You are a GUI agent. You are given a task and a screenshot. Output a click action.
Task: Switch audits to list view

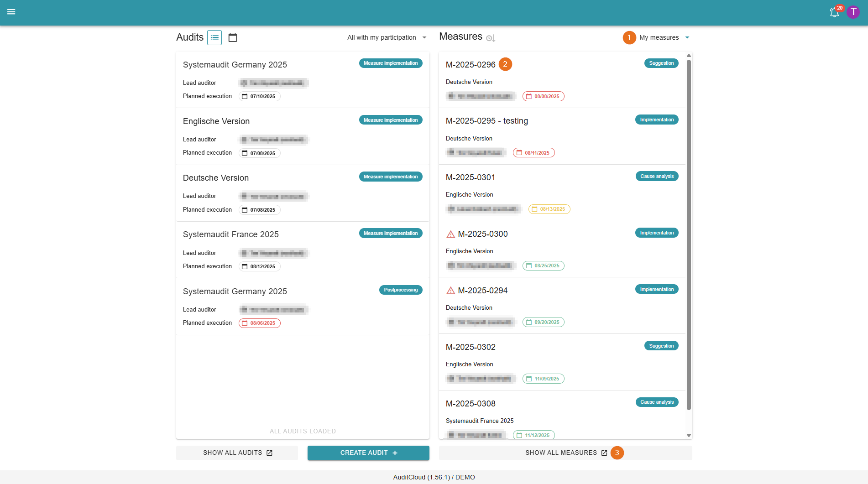click(x=214, y=37)
